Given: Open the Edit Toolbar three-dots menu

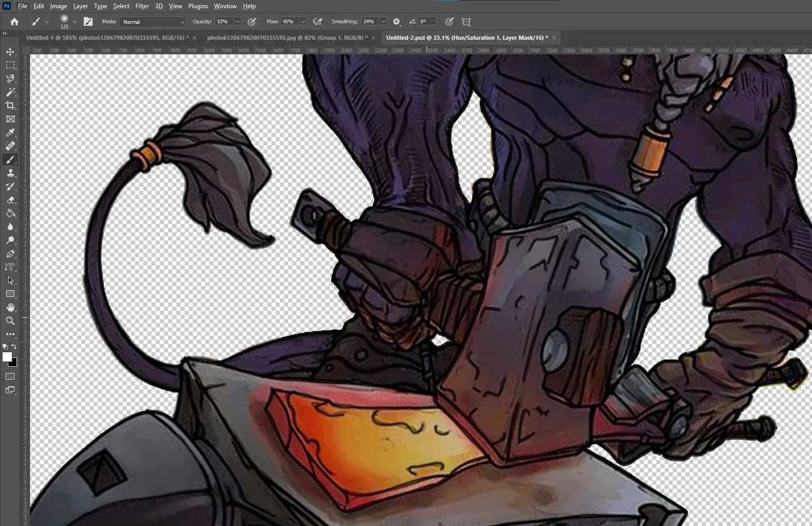Looking at the screenshot, I should [x=10, y=334].
